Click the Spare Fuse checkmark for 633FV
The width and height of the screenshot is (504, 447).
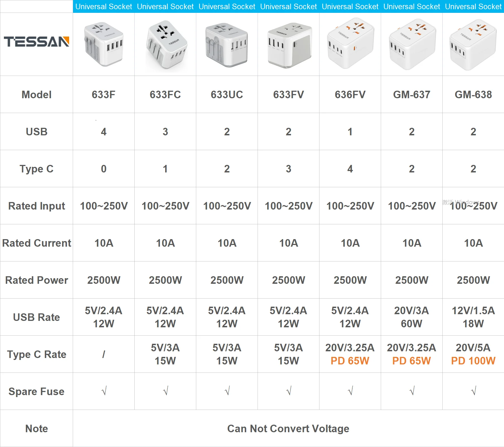tap(289, 391)
